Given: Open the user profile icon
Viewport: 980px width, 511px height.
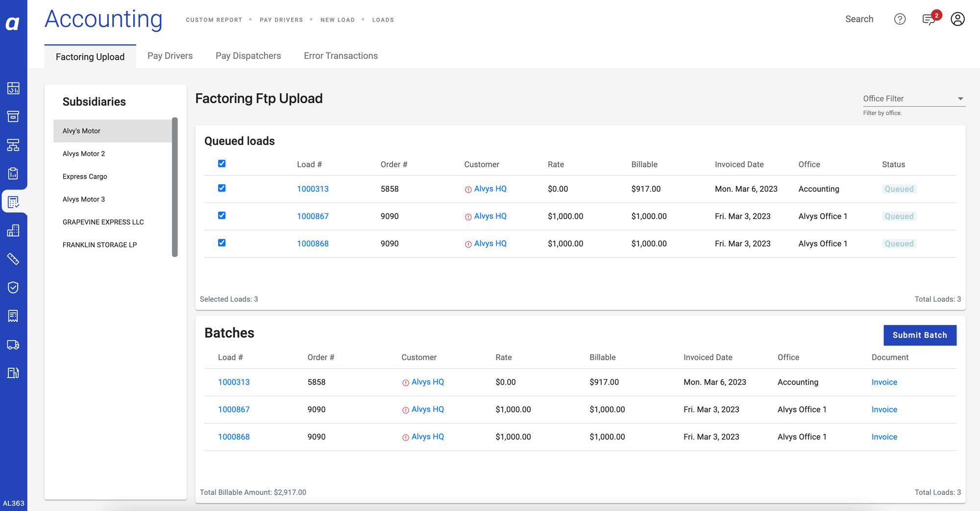Looking at the screenshot, I should [957, 19].
